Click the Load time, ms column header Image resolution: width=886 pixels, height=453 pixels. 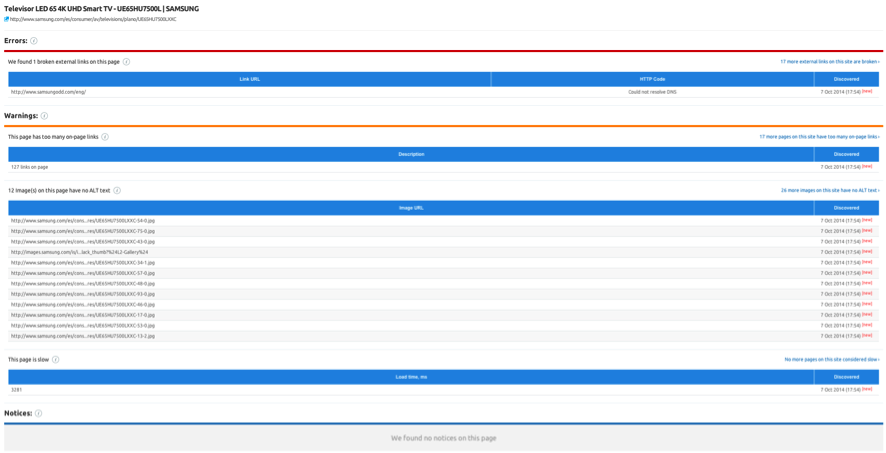point(411,377)
